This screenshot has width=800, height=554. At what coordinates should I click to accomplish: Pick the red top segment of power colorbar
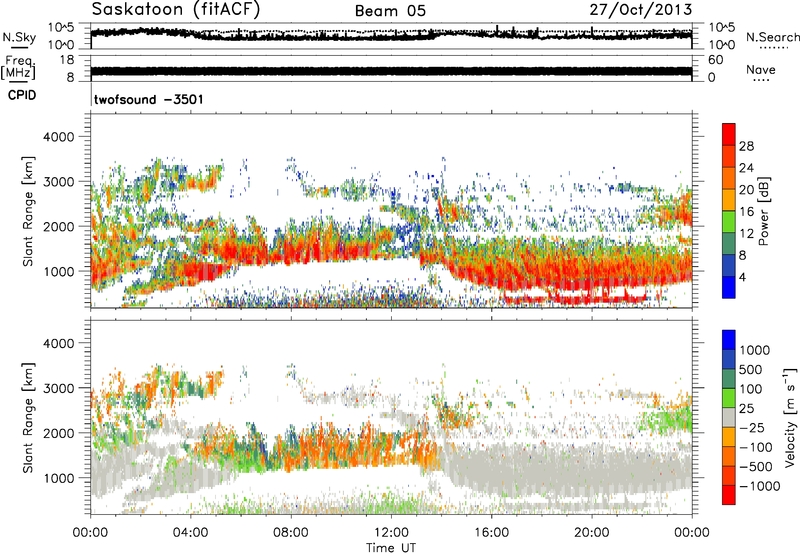pos(729,134)
